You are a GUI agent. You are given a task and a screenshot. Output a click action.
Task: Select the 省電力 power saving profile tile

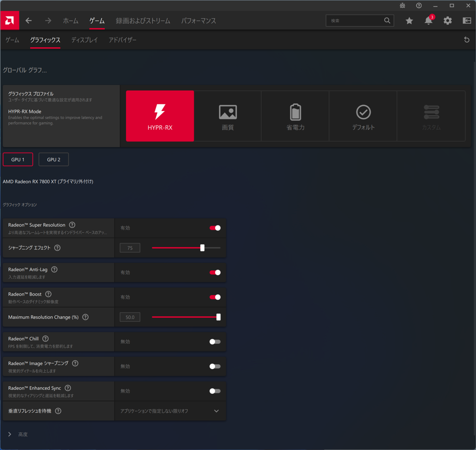pos(296,116)
